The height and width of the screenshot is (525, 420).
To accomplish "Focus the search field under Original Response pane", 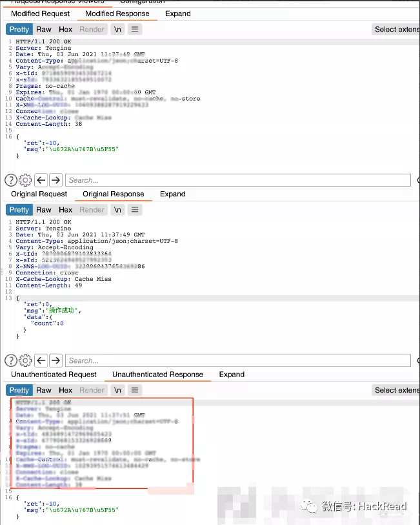I will click(238, 360).
